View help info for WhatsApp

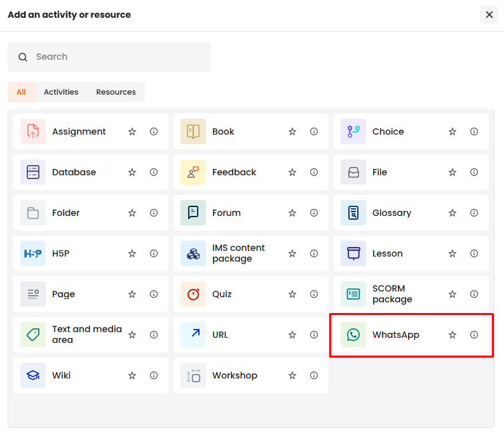click(473, 335)
